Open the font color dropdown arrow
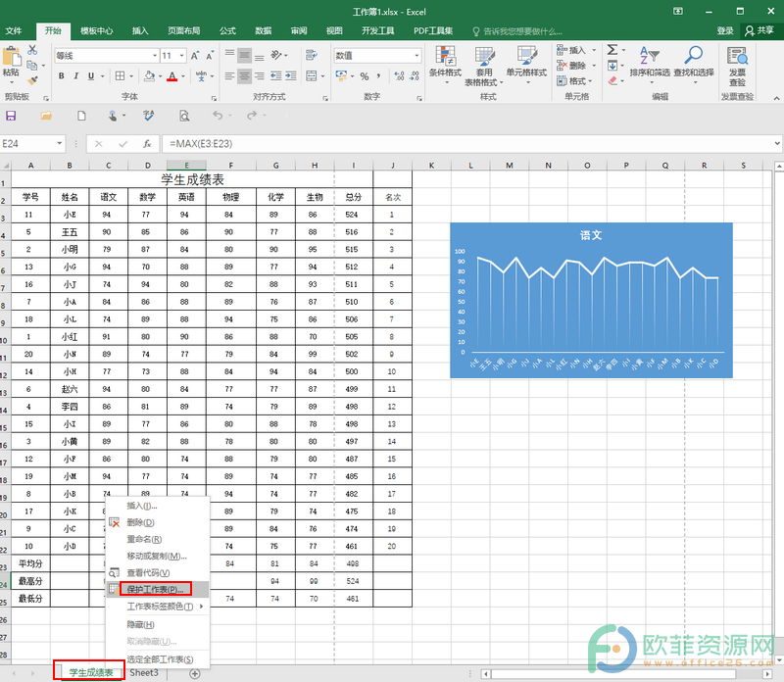 (x=183, y=76)
